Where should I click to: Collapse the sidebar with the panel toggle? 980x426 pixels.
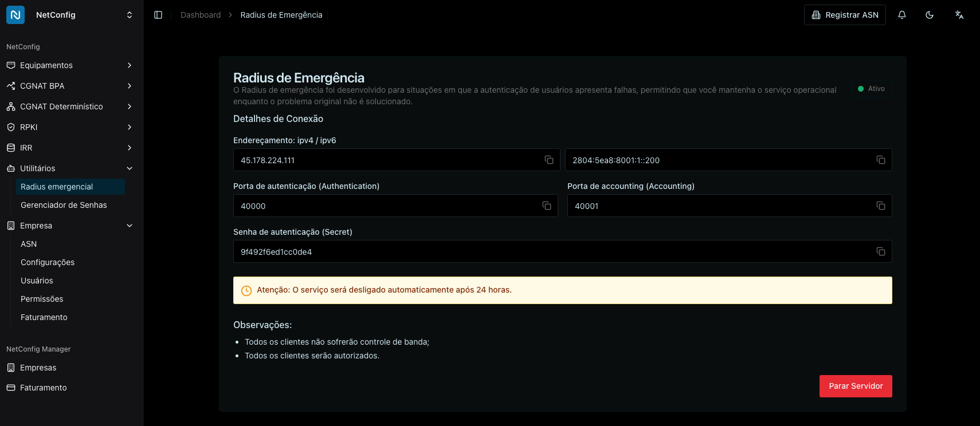[x=158, y=15]
